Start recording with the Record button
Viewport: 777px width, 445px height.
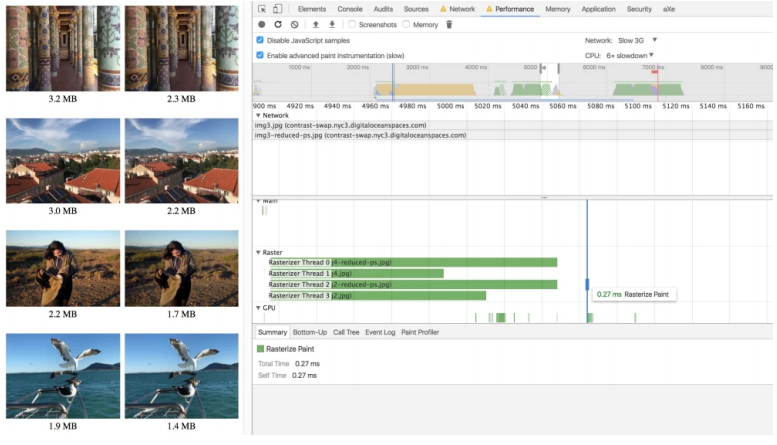point(262,24)
